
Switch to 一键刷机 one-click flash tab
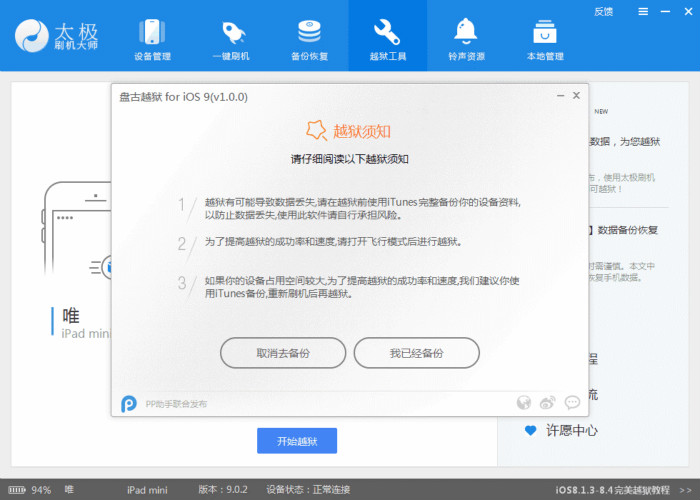tap(231, 39)
